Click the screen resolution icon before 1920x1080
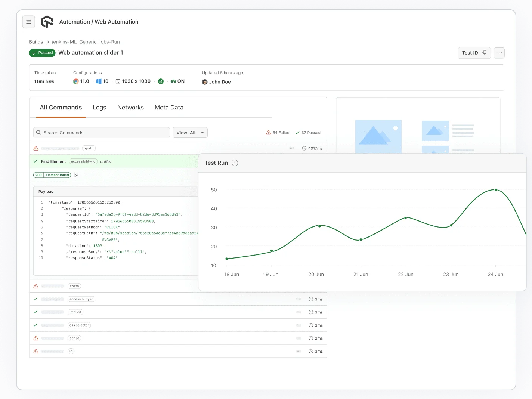This screenshot has width=532, height=399. click(x=118, y=81)
